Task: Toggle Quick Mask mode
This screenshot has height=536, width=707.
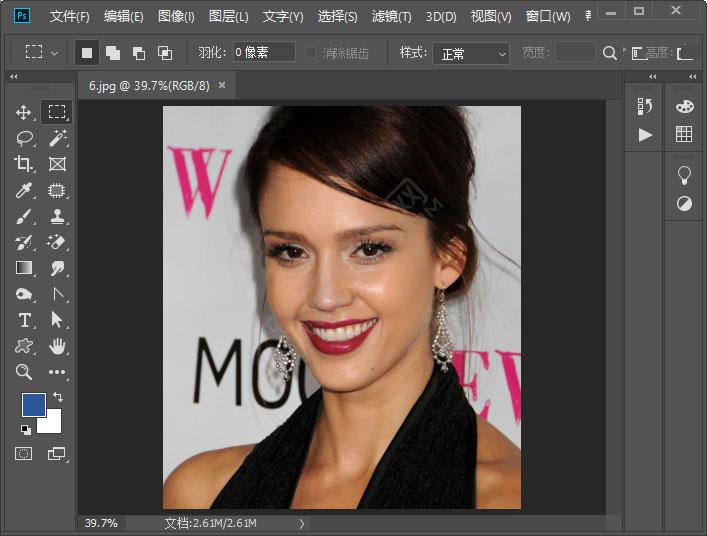Action: (x=24, y=454)
